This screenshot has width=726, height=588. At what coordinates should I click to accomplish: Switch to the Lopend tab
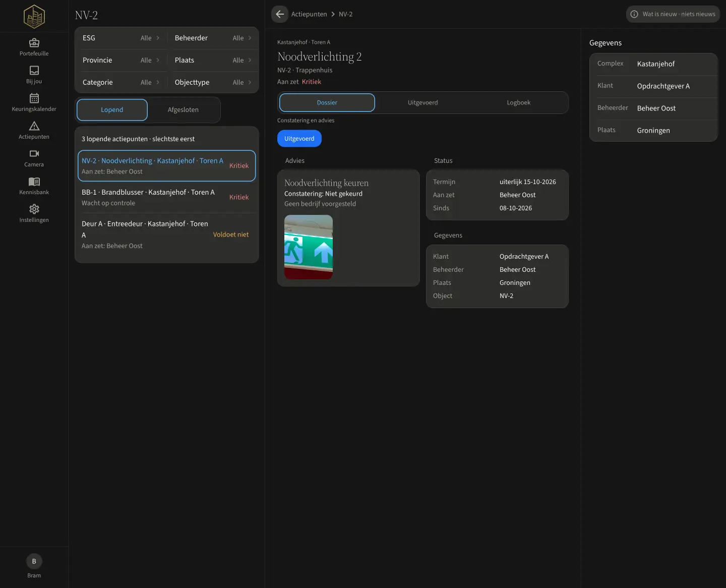point(112,110)
